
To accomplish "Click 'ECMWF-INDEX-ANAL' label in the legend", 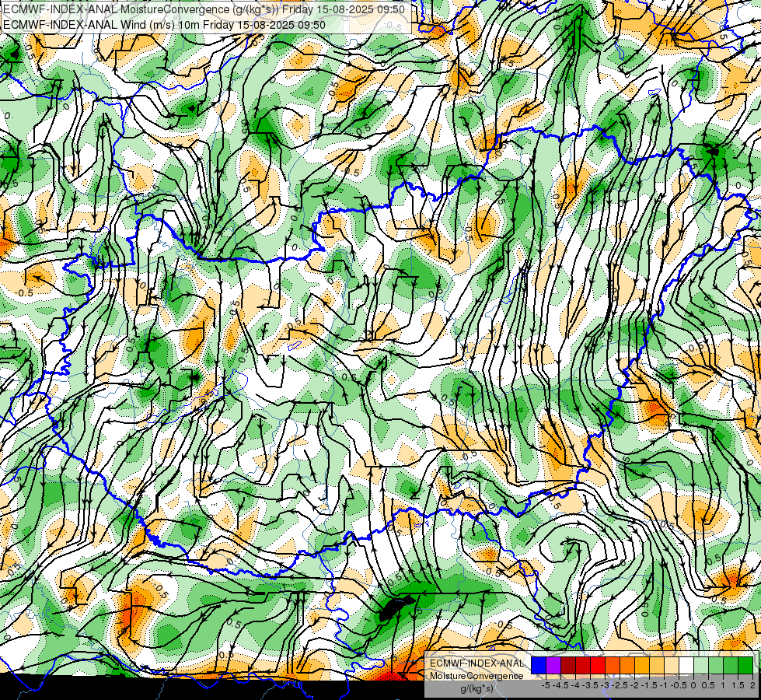I will [476, 663].
